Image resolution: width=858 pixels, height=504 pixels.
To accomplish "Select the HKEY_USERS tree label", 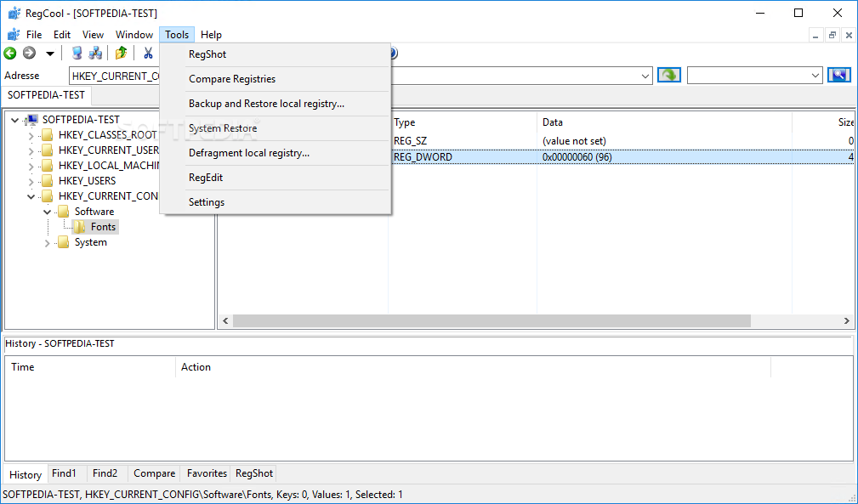I will [88, 180].
